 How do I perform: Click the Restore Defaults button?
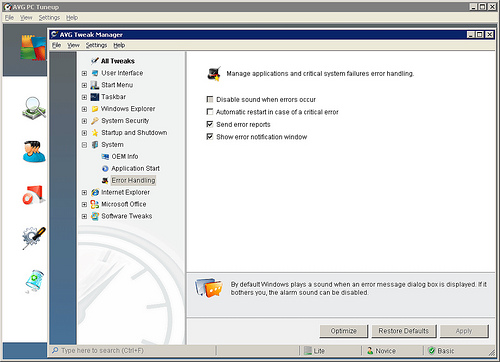tap(404, 331)
